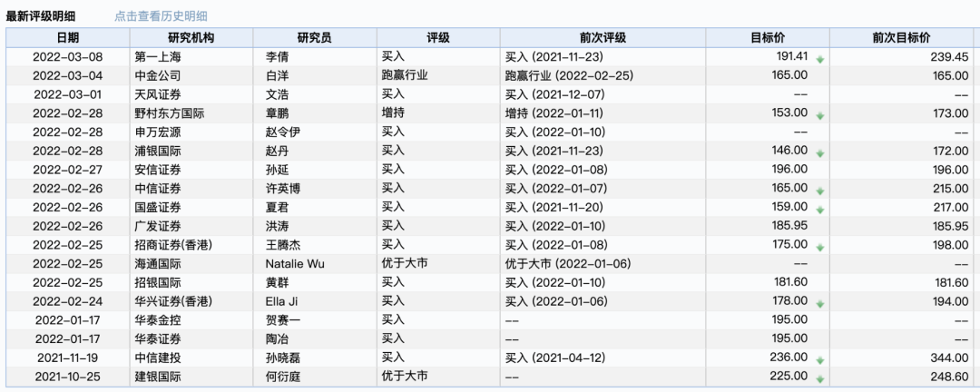Sort by the 日期 column header
The height and width of the screenshot is (392, 980).
[x=68, y=37]
